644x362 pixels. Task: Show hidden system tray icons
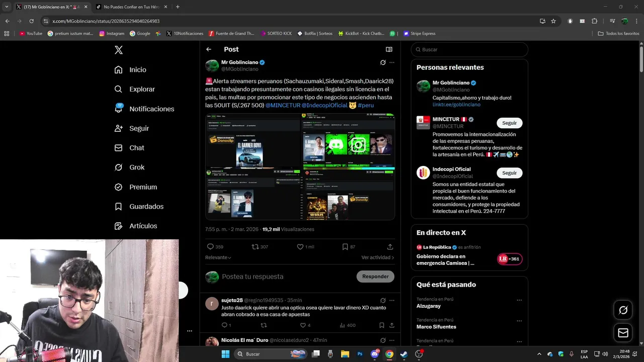[539, 354]
